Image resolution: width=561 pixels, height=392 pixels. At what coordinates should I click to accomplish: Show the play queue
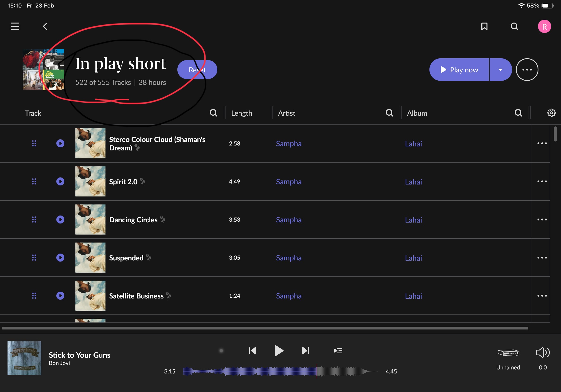pyautogui.click(x=338, y=351)
